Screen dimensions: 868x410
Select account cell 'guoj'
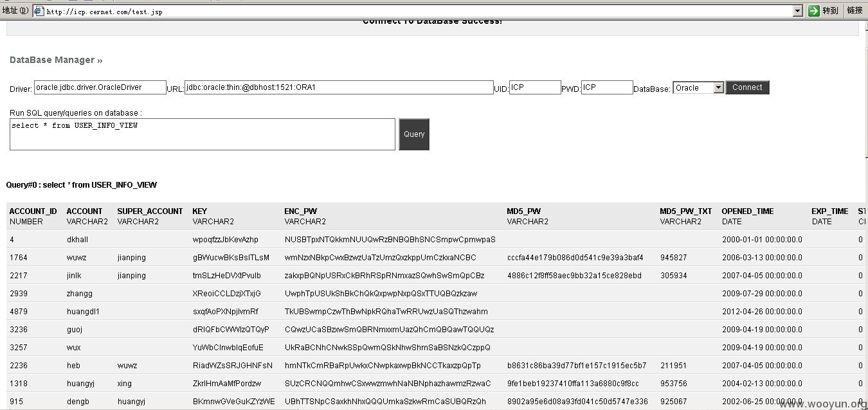[x=75, y=330]
